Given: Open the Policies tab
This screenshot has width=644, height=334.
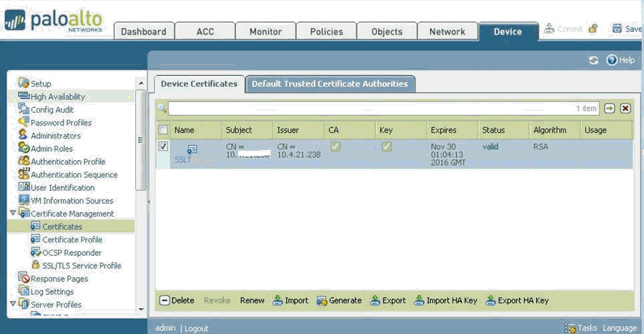Looking at the screenshot, I should pos(327,31).
